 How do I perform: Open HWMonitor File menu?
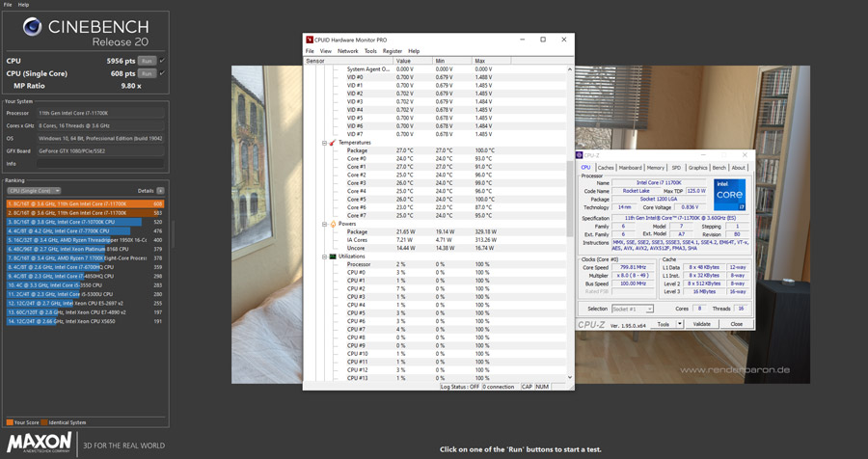click(x=310, y=51)
